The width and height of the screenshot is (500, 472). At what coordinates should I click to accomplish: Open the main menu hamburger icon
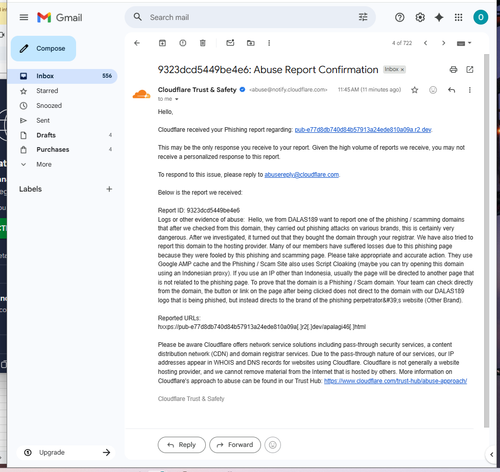pyautogui.click(x=24, y=17)
